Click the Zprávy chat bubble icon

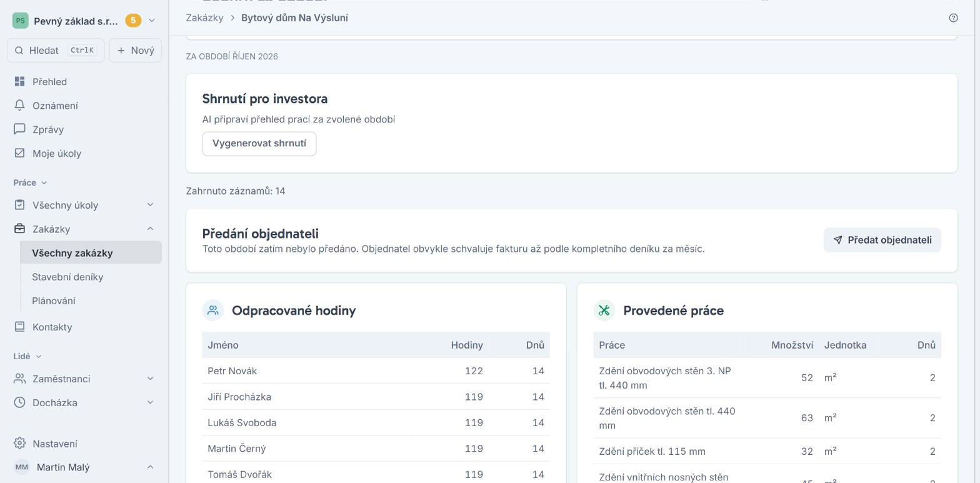20,129
